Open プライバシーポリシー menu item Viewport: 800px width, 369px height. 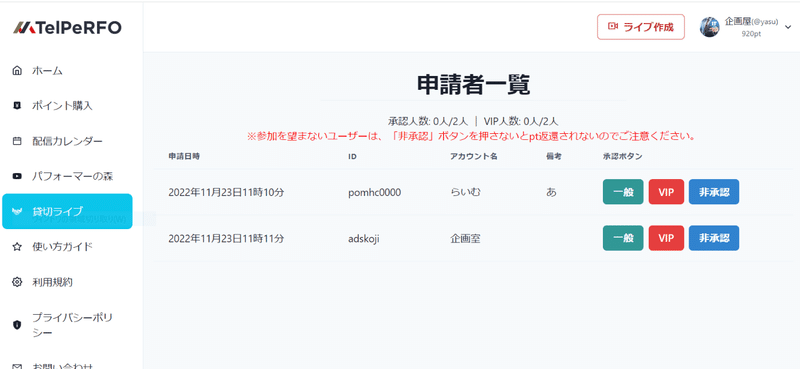[72, 325]
